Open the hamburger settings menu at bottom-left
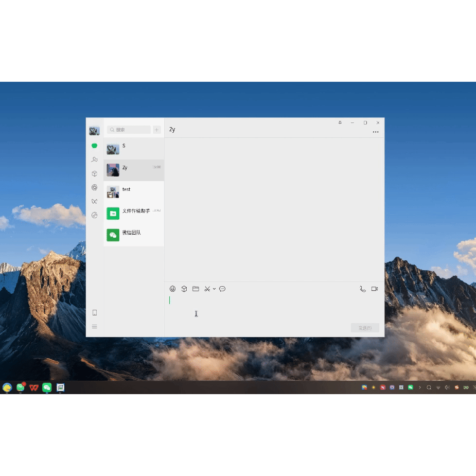Viewport: 476px width, 476px height. [94, 326]
